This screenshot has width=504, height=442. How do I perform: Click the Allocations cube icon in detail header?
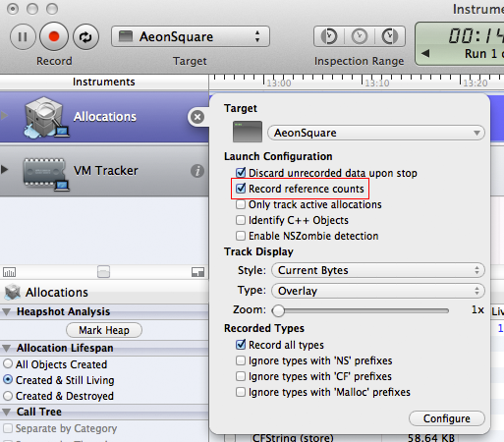pos(13,292)
